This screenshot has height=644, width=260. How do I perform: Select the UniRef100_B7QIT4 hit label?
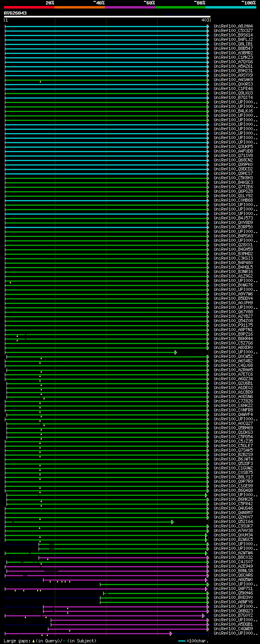pyautogui.click(x=233, y=98)
